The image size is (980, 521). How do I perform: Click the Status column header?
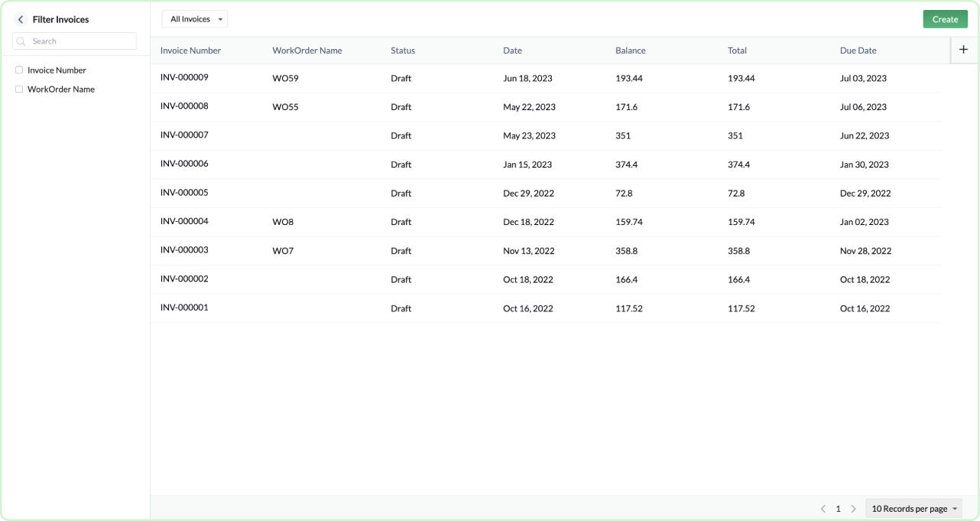click(x=403, y=50)
